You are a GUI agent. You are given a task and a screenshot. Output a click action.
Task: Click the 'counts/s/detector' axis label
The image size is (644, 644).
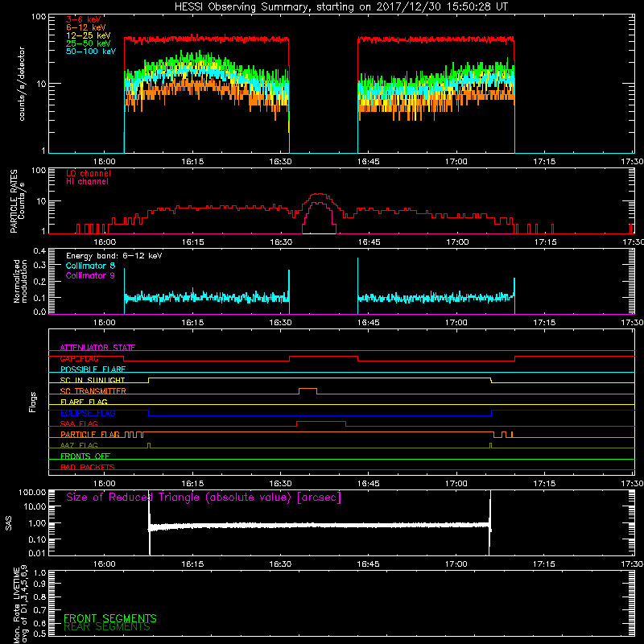pyautogui.click(x=22, y=84)
